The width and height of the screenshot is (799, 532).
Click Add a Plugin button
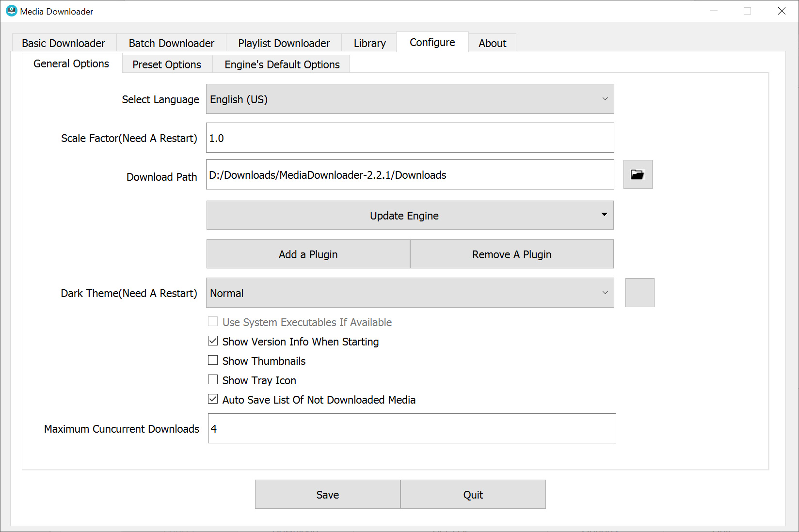(x=308, y=254)
